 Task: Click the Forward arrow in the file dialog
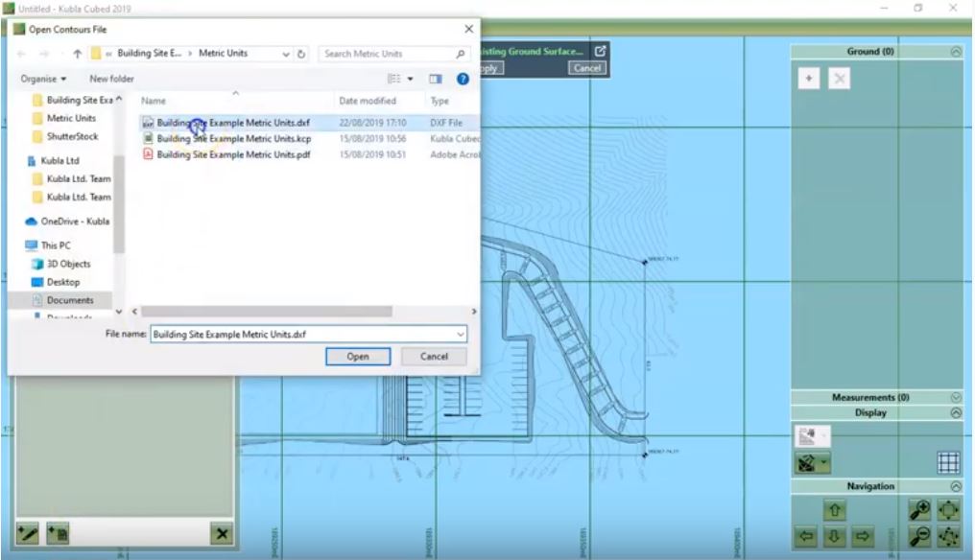[x=45, y=54]
